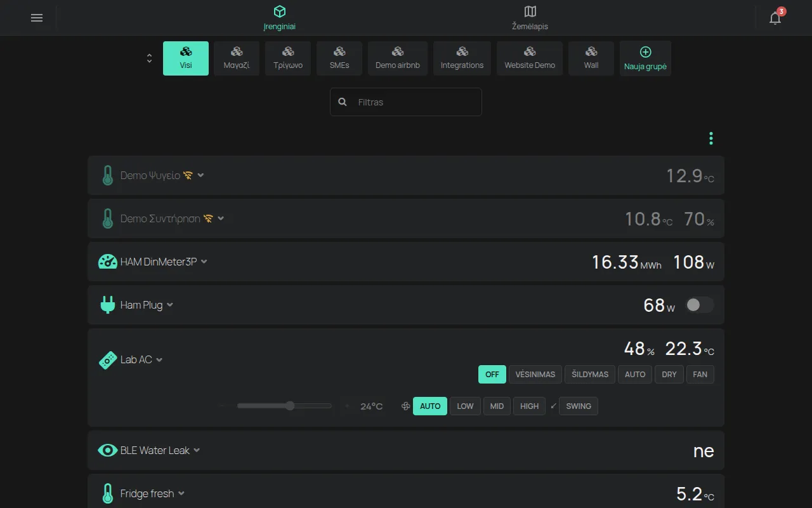Set Lab AC fan speed to MID
812x508 pixels.
tap(497, 406)
